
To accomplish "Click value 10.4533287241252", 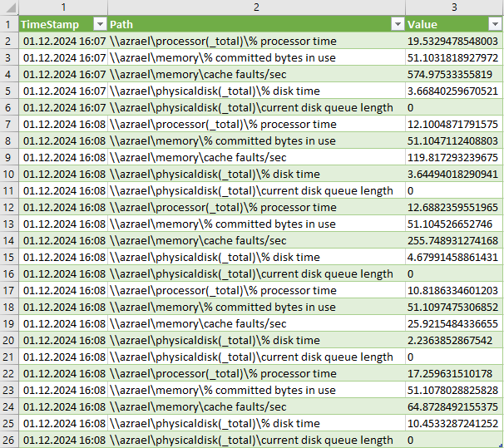I will pos(452,424).
